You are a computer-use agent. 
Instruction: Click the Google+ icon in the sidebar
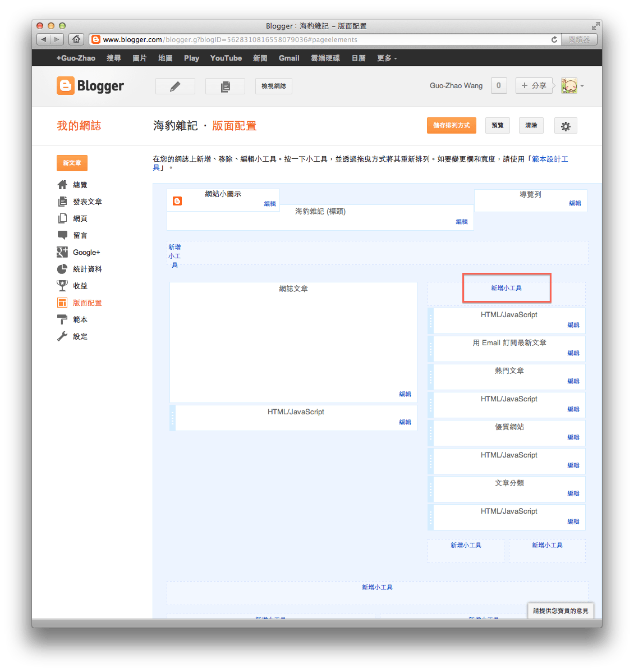pos(62,252)
